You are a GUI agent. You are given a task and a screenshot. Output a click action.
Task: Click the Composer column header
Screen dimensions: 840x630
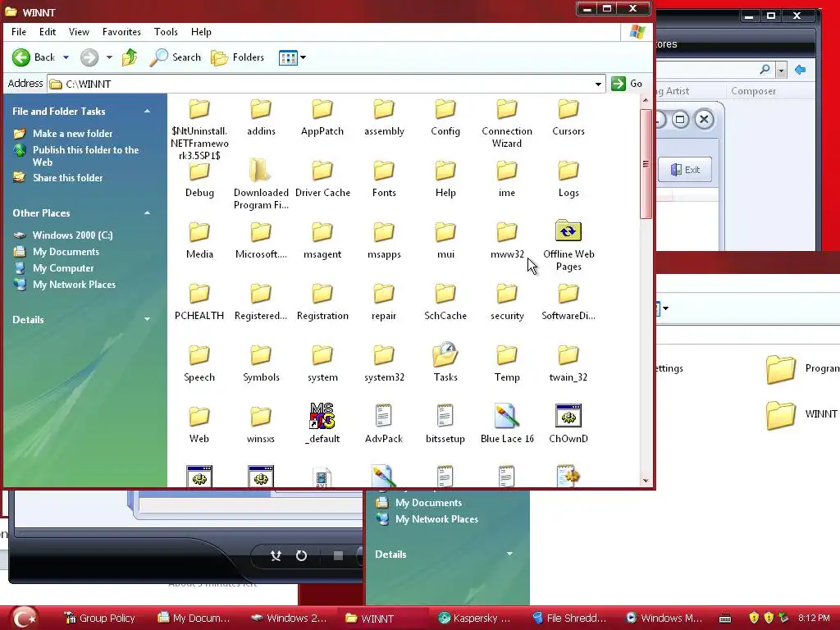[753, 91]
